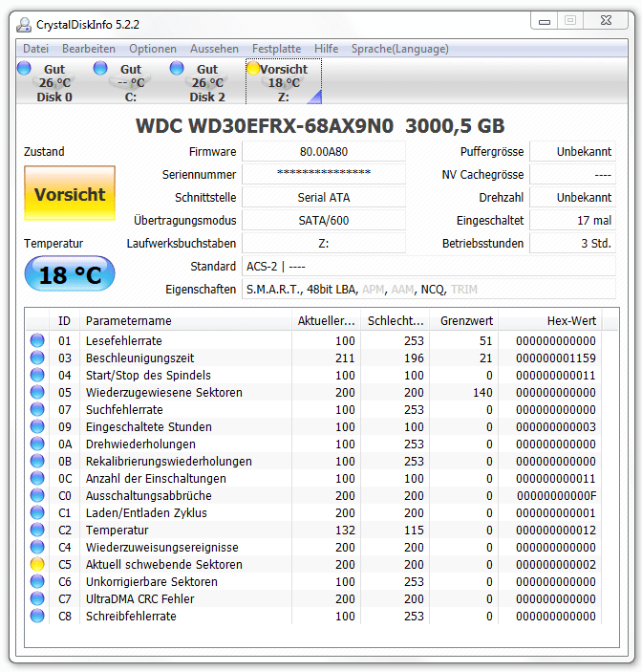Click the blue status icon for Lesefehlerrate
642x672 pixels.
[x=37, y=340]
